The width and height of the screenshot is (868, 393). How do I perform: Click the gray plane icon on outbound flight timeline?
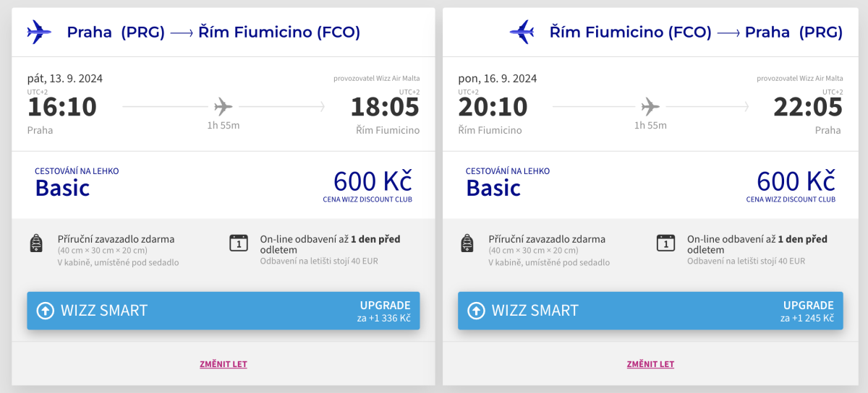pyautogui.click(x=224, y=107)
